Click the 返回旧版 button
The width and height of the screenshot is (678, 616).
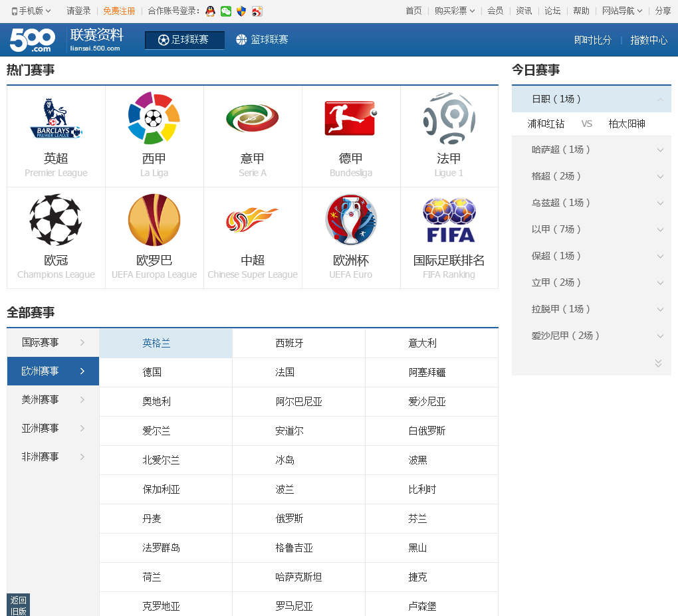(18, 605)
